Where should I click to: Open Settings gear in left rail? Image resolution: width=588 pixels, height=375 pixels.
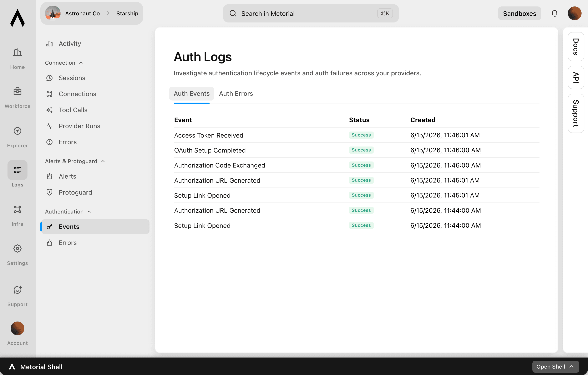[17, 249]
